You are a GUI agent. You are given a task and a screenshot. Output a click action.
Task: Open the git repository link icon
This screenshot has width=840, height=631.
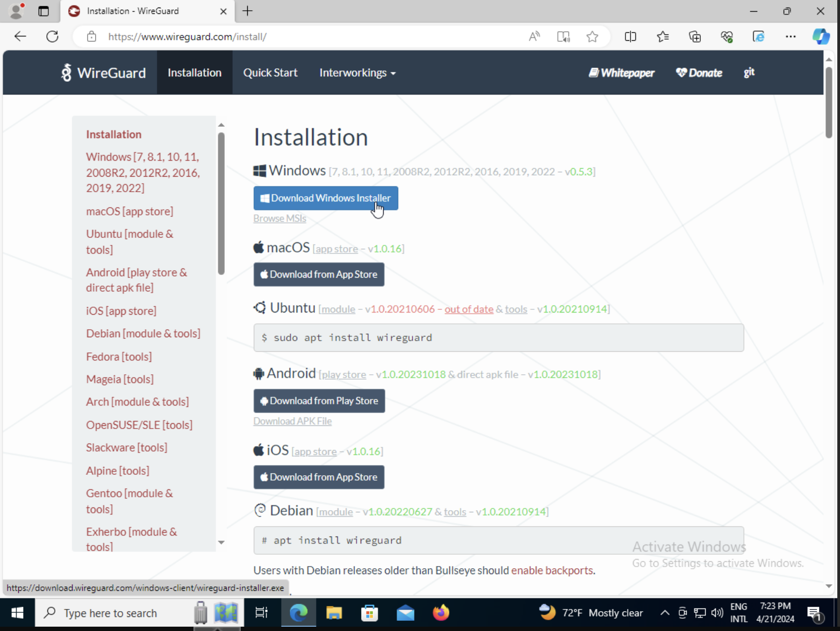(749, 72)
